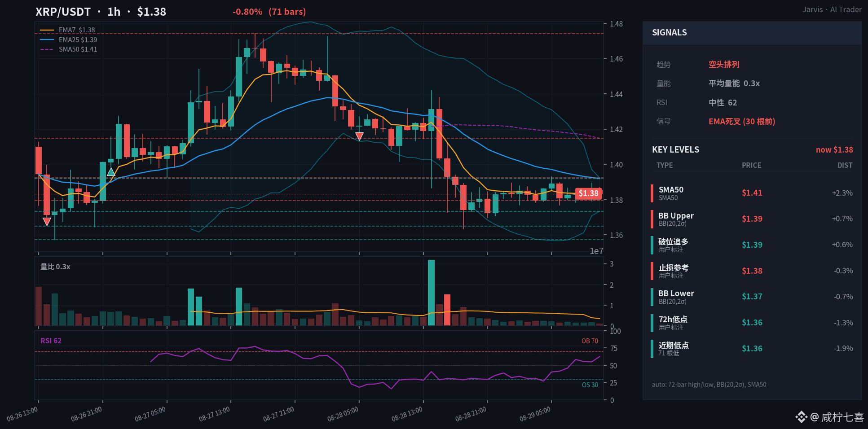The height and width of the screenshot is (429, 868).
Task: Select the 近期低点 key level row name
Action: (674, 346)
